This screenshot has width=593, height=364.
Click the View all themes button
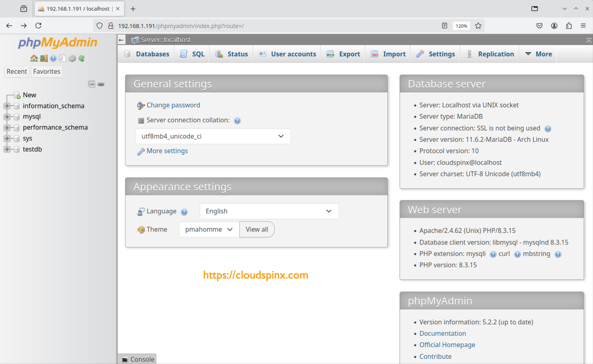(x=257, y=229)
